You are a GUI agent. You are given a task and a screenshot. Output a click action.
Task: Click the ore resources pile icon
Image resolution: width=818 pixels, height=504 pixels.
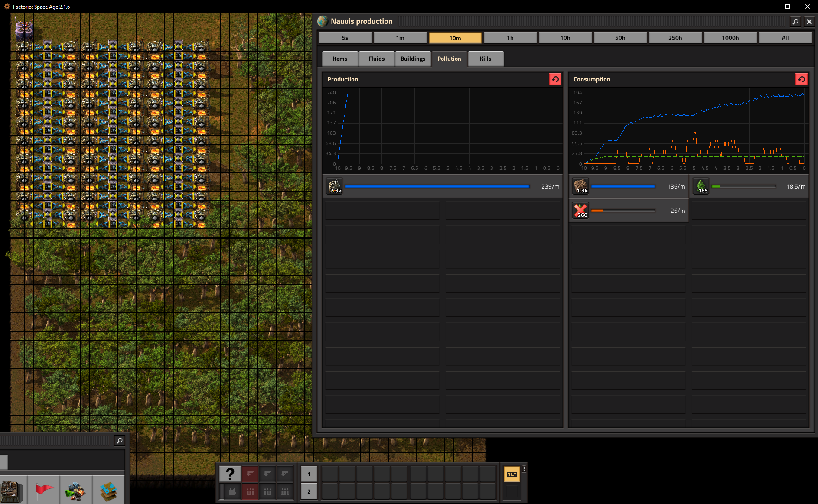point(76,490)
